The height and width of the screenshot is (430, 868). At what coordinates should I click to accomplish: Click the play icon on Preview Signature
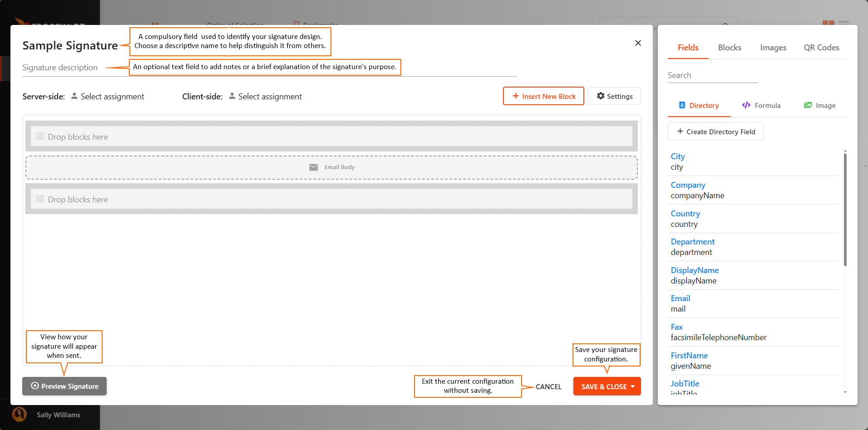pos(34,386)
